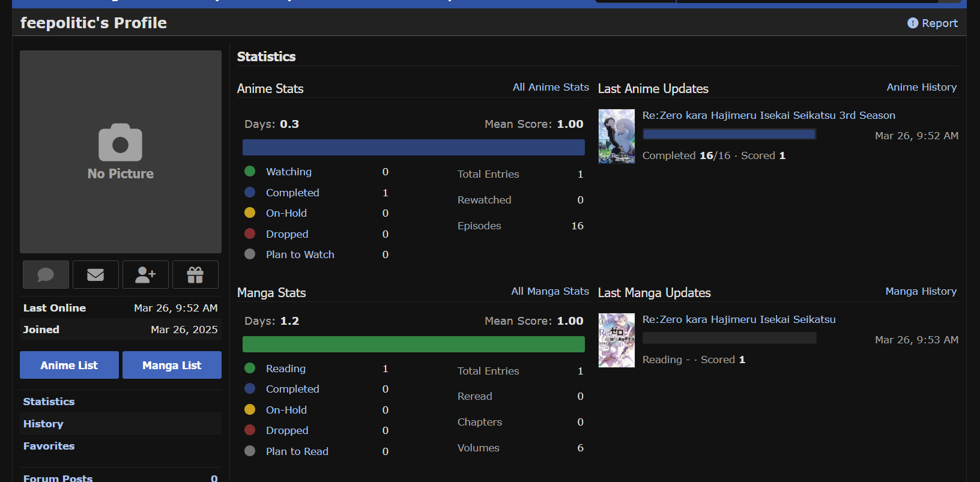Click the Re:Zero 3rd Season cover thumbnail

point(617,136)
